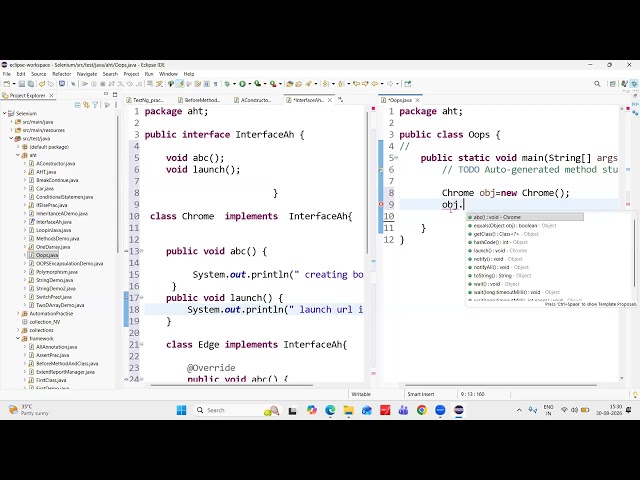Click the Open Perspective icon

coord(612,84)
